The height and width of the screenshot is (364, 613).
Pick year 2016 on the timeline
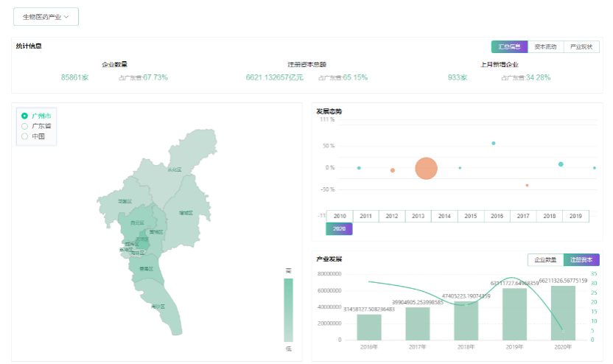pos(497,216)
